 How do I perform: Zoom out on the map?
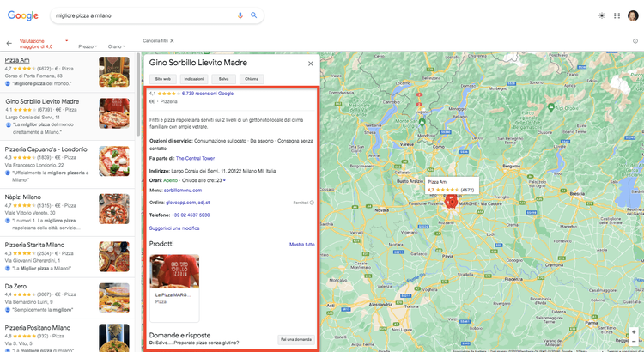click(x=634, y=342)
